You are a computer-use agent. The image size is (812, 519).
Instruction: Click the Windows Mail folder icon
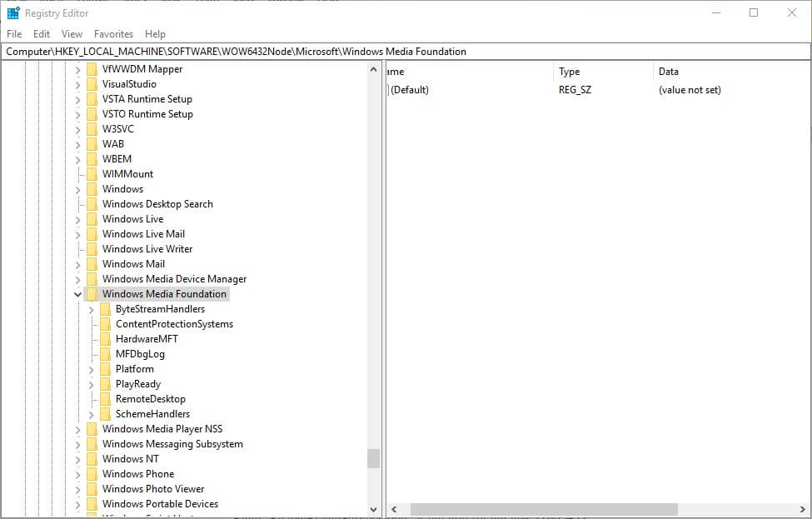92,263
